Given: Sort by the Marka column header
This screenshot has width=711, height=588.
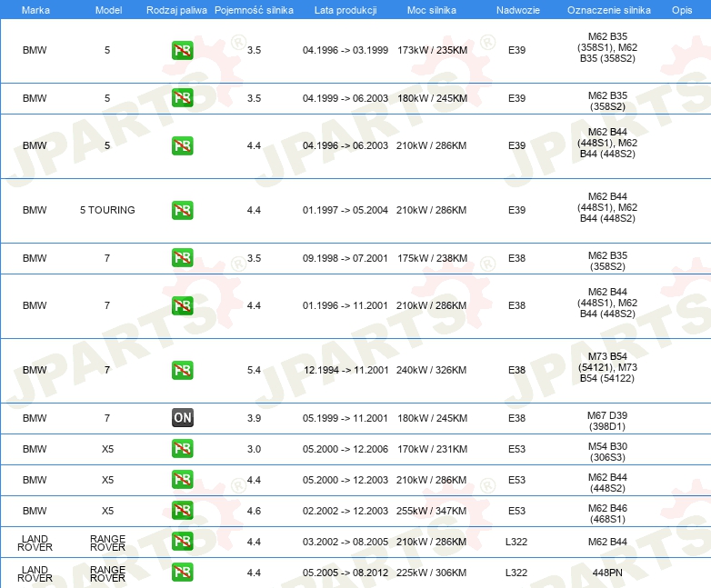Looking at the screenshot, I should tap(35, 9).
